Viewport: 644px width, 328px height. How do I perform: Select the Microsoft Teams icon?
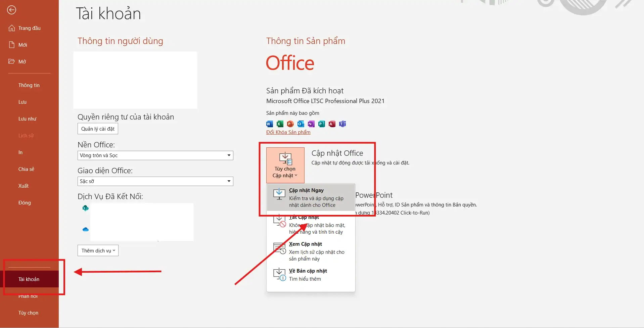343,124
